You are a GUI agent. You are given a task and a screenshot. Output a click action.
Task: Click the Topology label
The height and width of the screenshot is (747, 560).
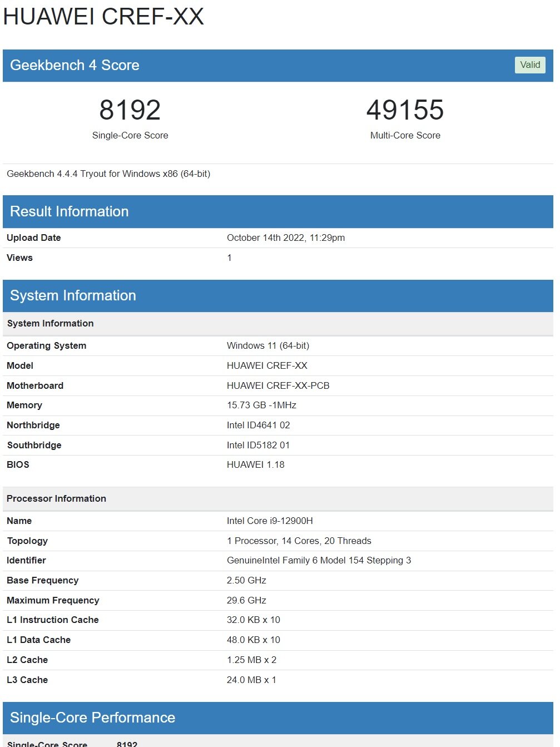click(x=27, y=541)
